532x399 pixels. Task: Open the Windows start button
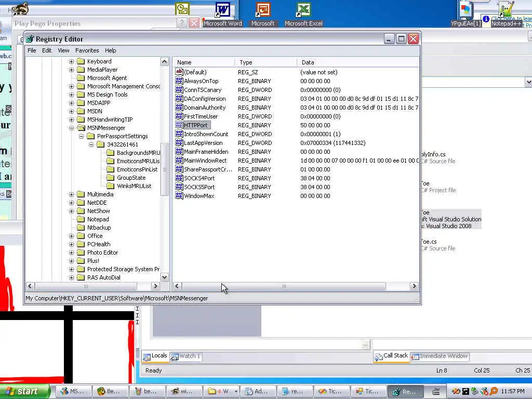pyautogui.click(x=24, y=391)
